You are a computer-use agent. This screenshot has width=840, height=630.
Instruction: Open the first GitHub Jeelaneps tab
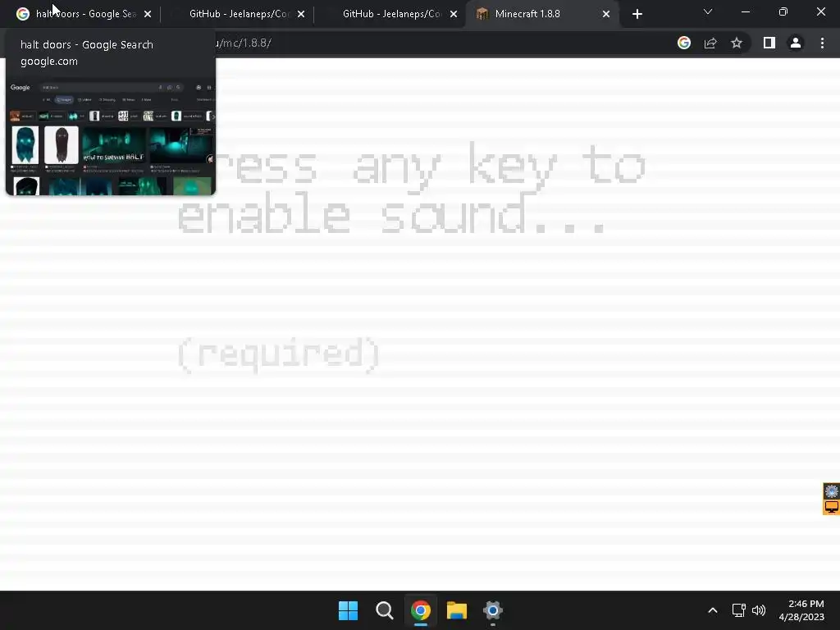[239, 14]
